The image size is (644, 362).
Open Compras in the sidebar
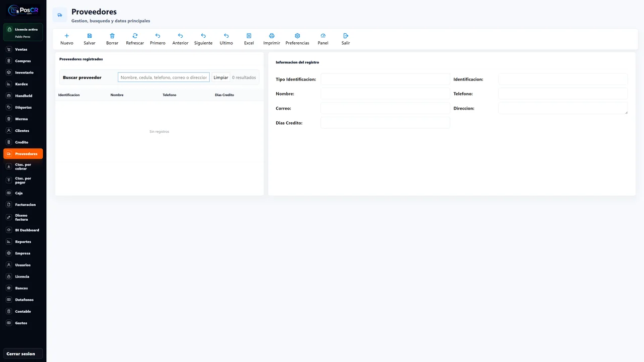23,61
